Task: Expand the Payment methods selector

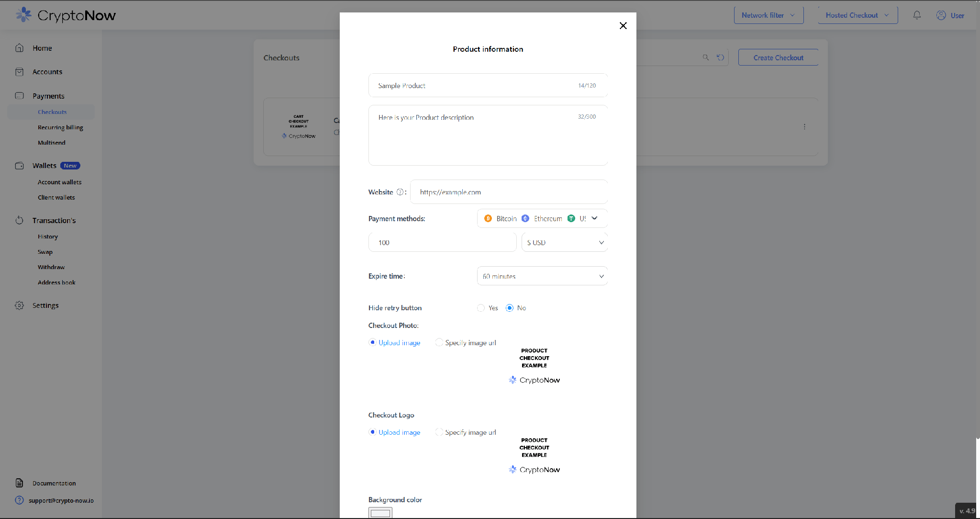Action: tap(542, 218)
